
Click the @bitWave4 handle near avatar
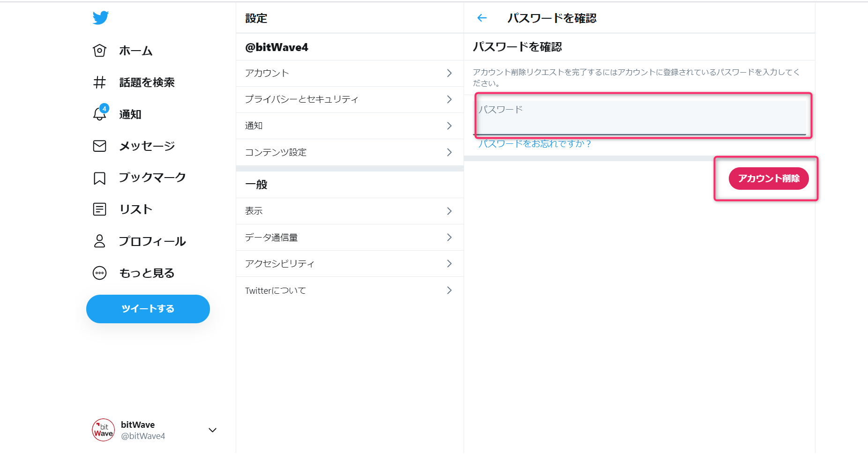[x=143, y=436]
